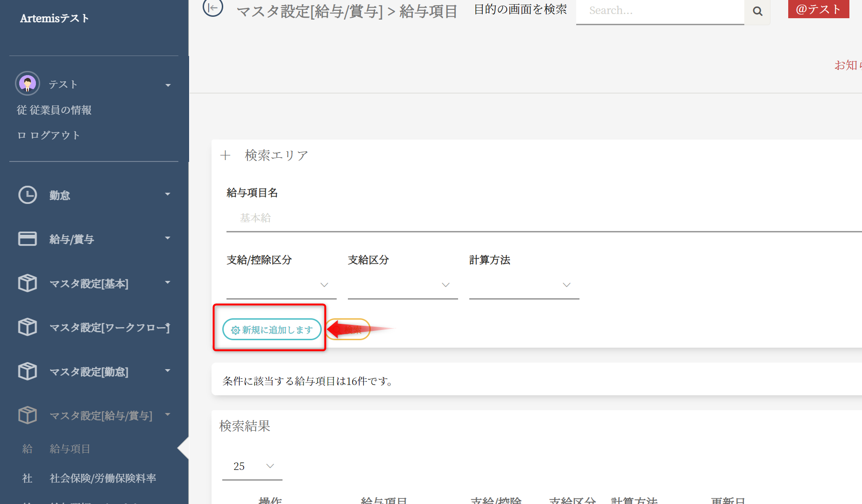Click the box icon for マスタ設定[ワークフロー]
This screenshot has width=862, height=504.
[x=28, y=327]
